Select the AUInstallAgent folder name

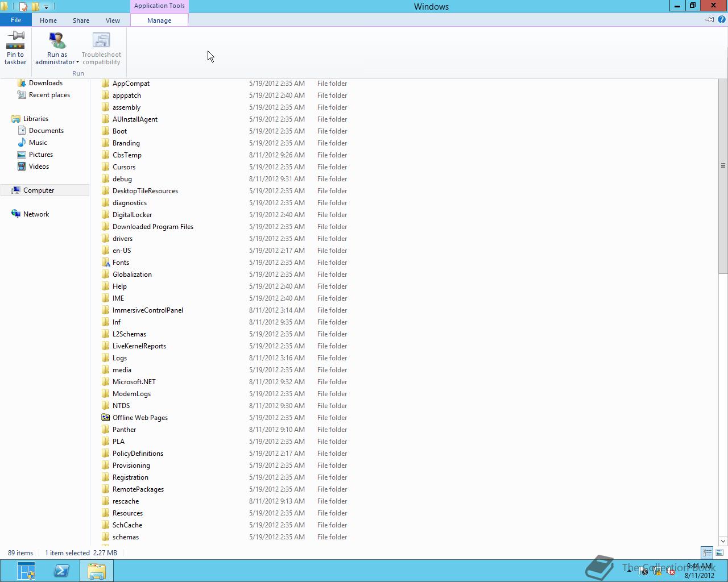coord(135,119)
